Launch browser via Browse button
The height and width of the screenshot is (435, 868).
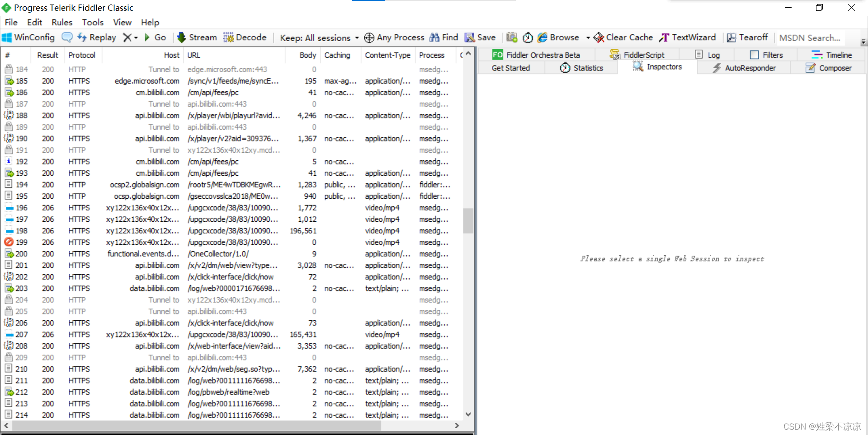click(x=558, y=37)
